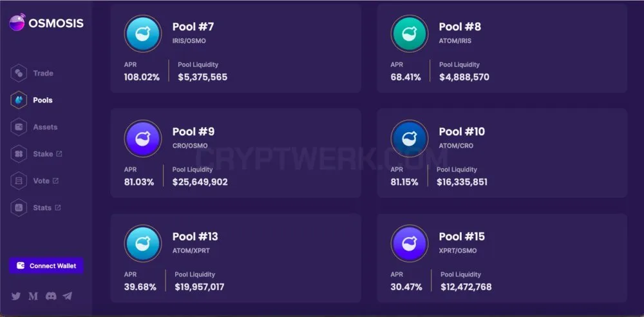Open Trade via its hexagon icon
The image size is (644, 317).
(19, 73)
